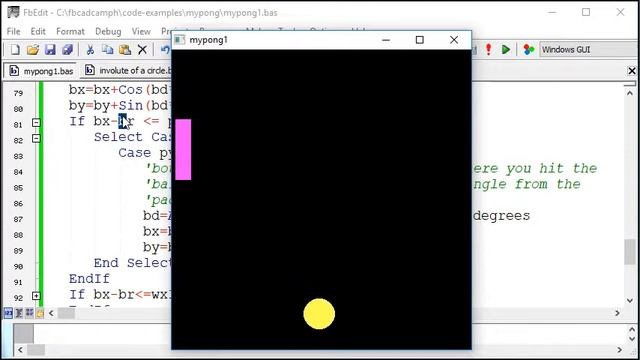This screenshot has height=360, width=640.
Task: Collapse the If block at line 81
Action: pyautogui.click(x=36, y=122)
